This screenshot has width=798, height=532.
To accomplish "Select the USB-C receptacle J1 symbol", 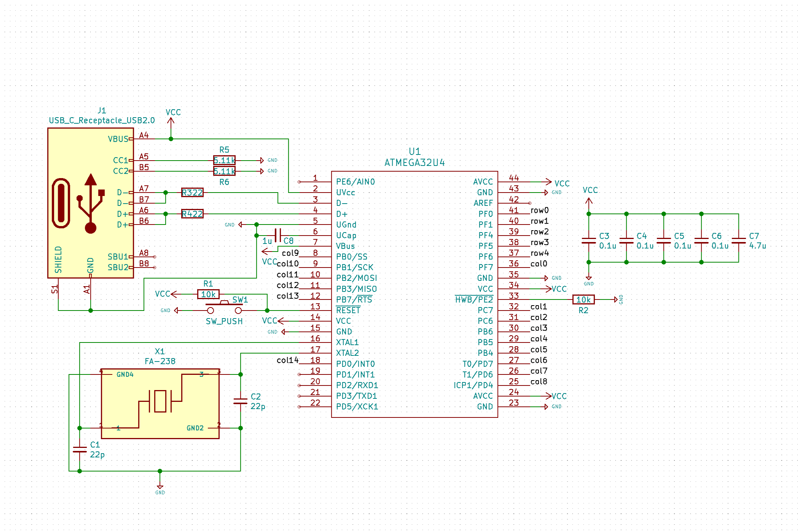I will pos(90,203).
